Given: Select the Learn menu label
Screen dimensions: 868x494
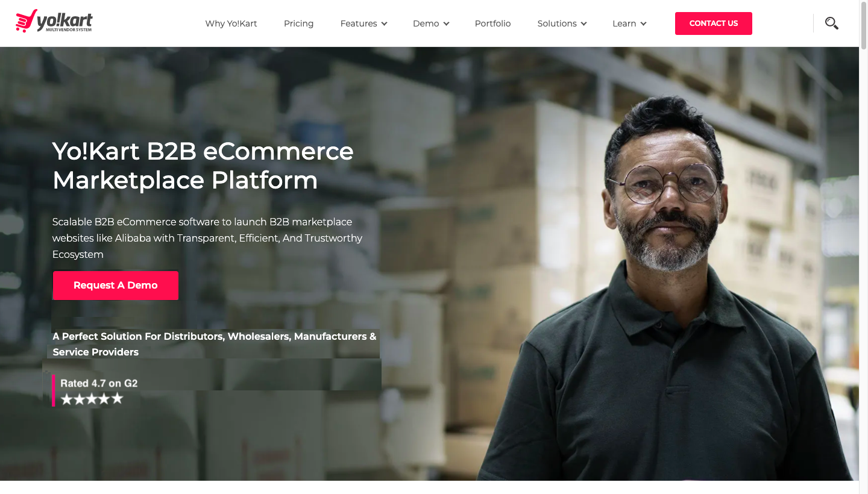Looking at the screenshot, I should 624,23.
